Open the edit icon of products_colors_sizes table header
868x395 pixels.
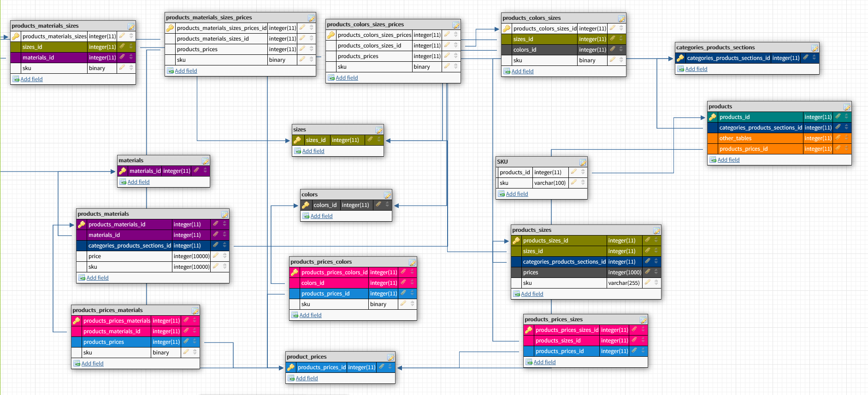coord(622,18)
